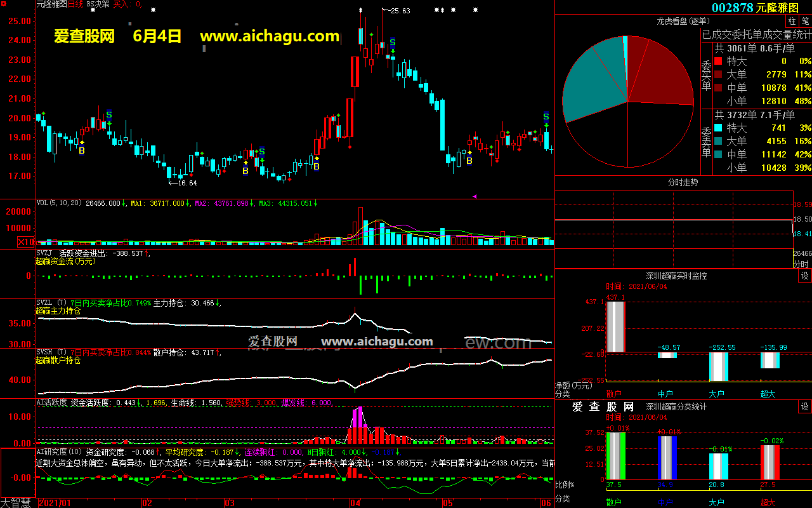
Task: Click stock code 002878 header
Action: tap(733, 8)
